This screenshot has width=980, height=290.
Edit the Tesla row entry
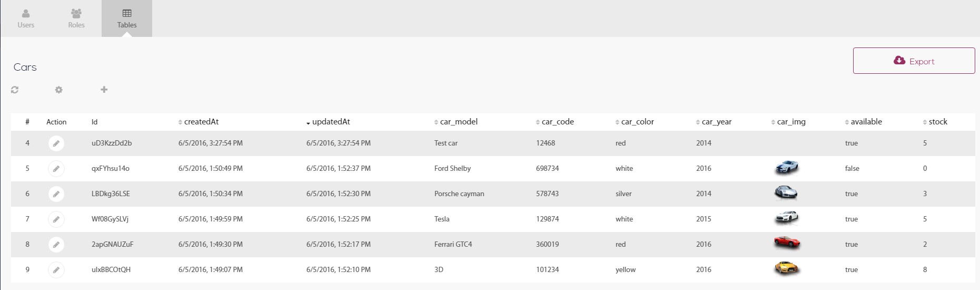tap(56, 219)
